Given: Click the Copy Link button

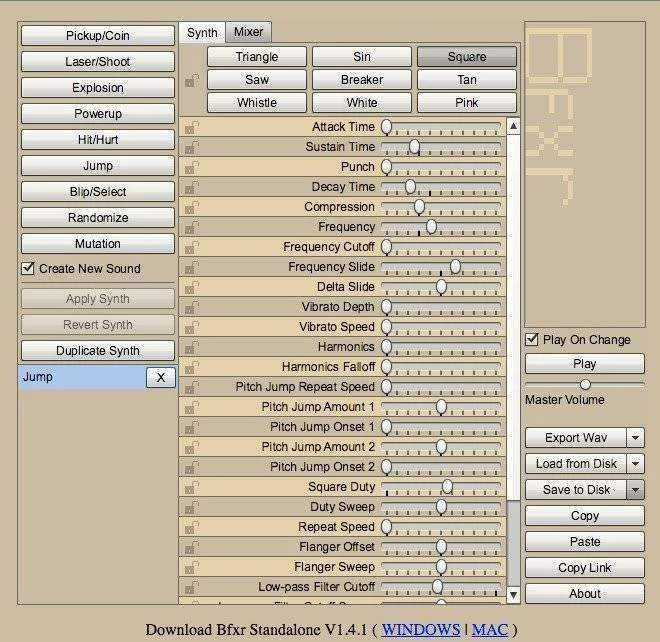Looking at the screenshot, I should tap(585, 568).
